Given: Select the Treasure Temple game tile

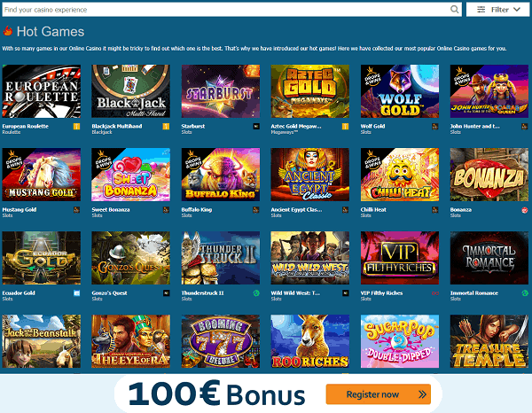Looking at the screenshot, I should coord(489,341).
